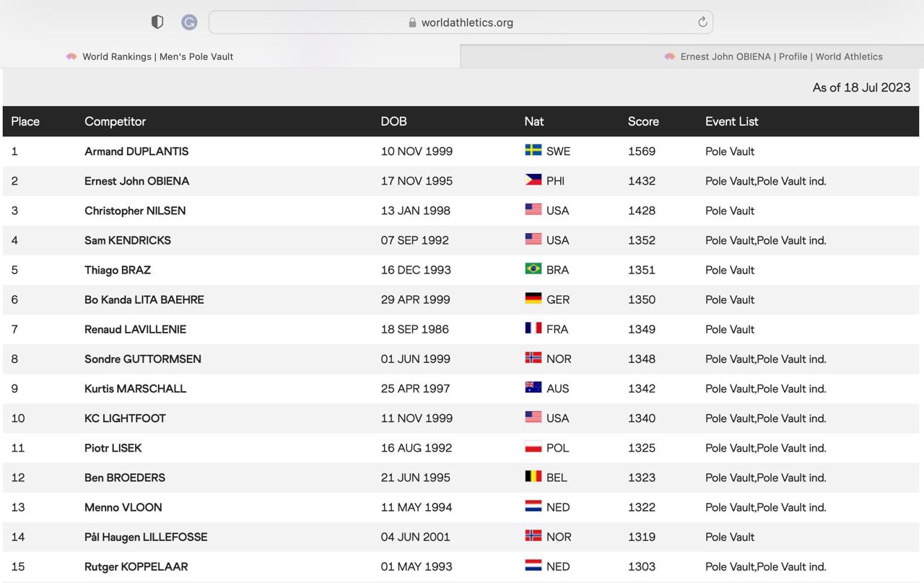Image resolution: width=924 pixels, height=583 pixels.
Task: Click the reload page icon
Action: tap(702, 22)
